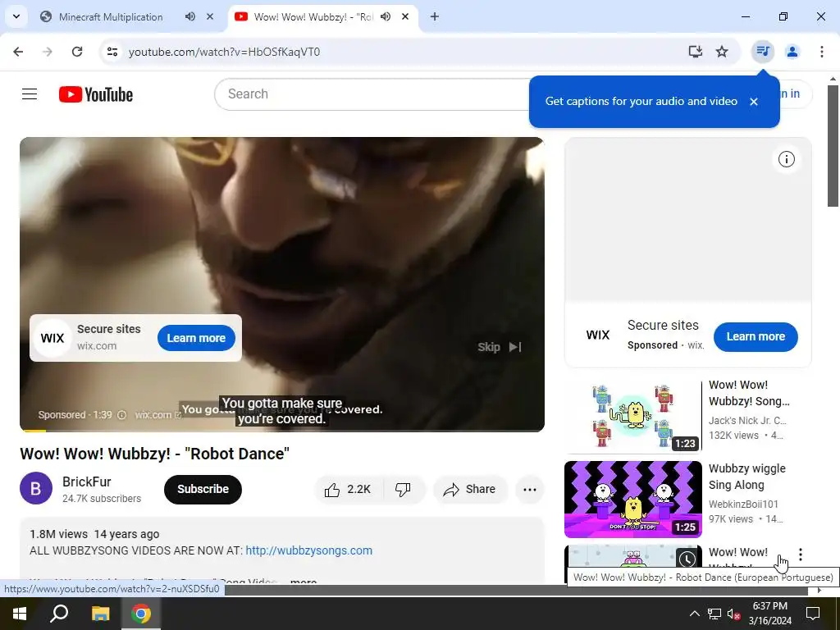Image resolution: width=840 pixels, height=630 pixels.
Task: Select the Wow! Wow! Wubbzy! browser tab
Action: pos(313,16)
